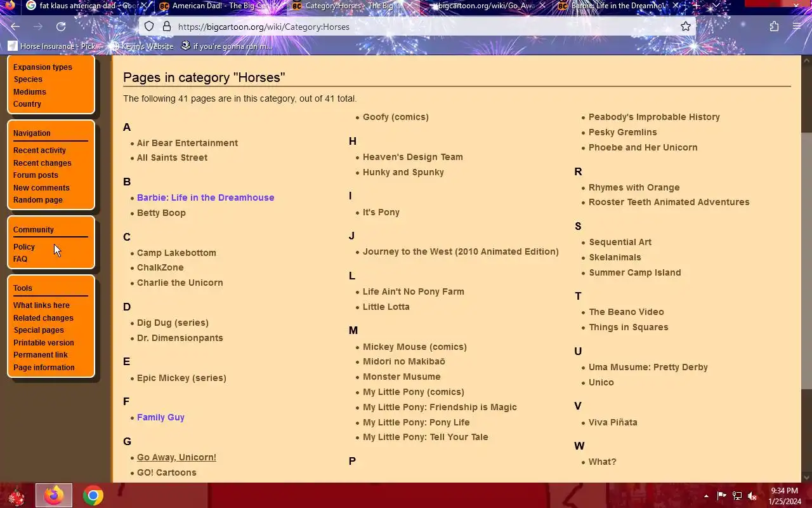Open Related changes
This screenshot has height=508, width=812.
click(43, 318)
